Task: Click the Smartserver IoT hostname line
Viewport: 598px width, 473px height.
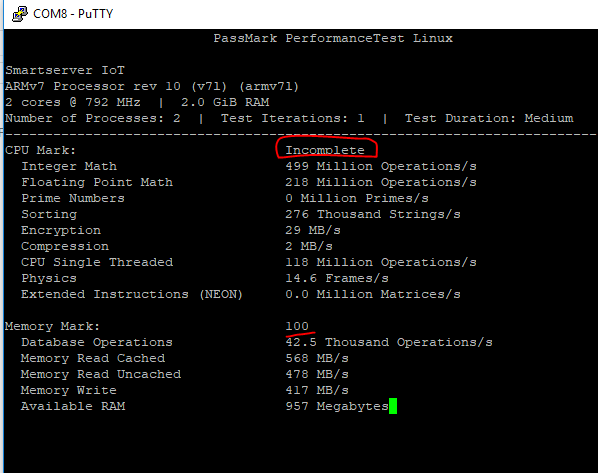Action: point(65,70)
